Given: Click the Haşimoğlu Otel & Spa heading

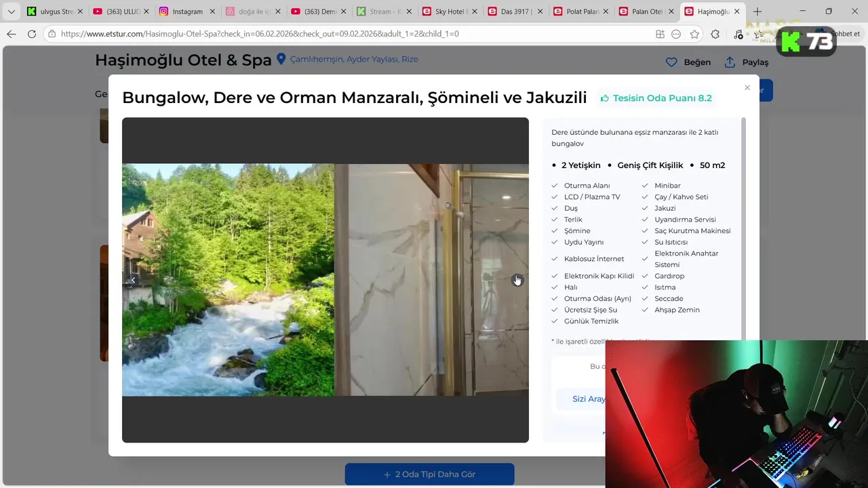Looking at the screenshot, I should tap(183, 60).
